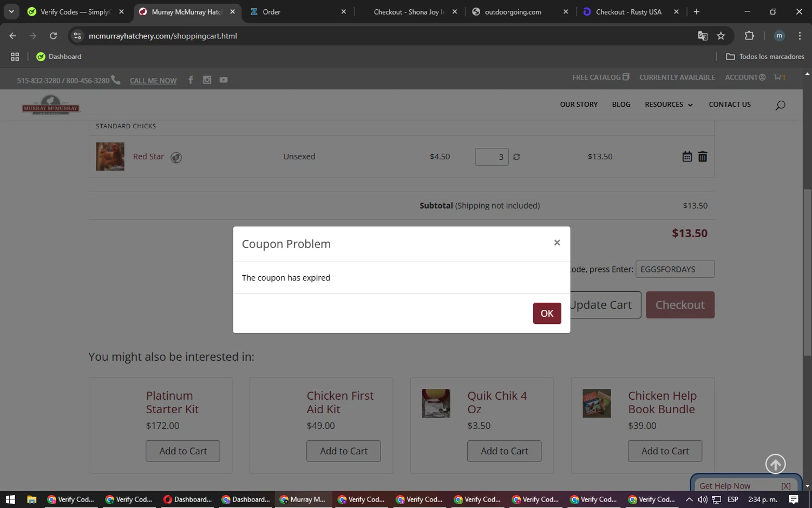Screen dimensions: 812x508
Task: Click the FREE CATALOG link
Action: click(x=600, y=77)
